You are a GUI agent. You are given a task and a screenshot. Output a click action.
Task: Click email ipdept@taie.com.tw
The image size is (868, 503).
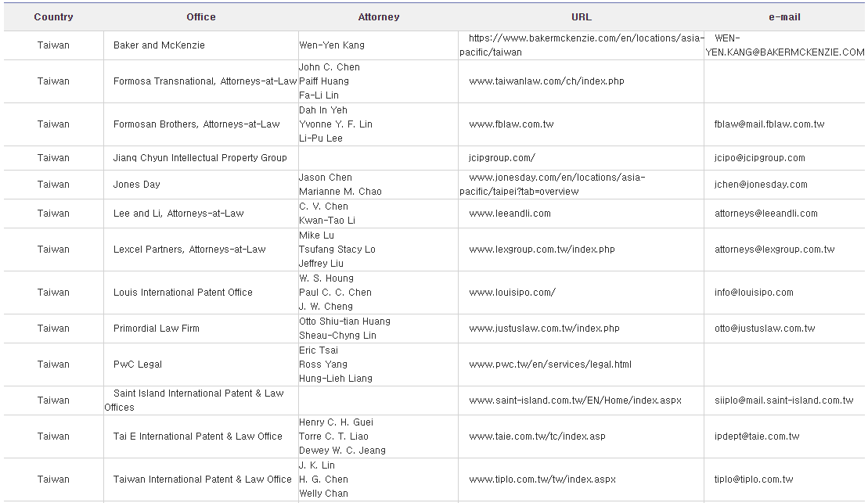757,437
